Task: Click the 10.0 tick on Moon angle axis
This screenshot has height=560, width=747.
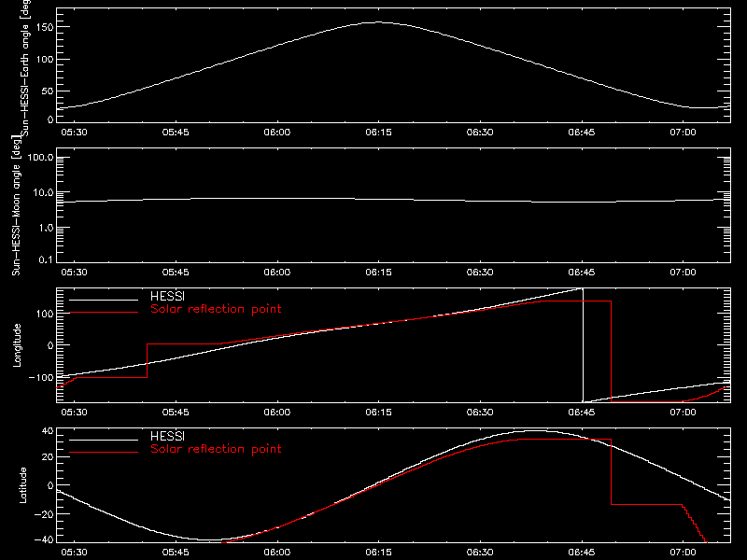Action: [43, 193]
